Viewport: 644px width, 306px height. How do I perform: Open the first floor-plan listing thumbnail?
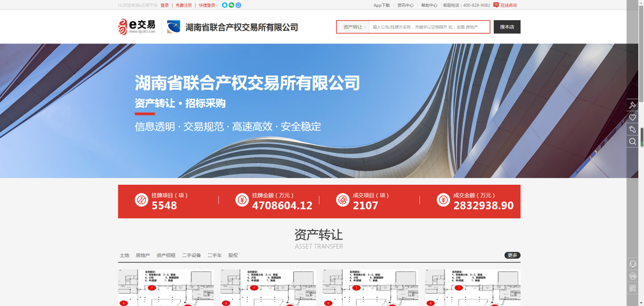[166, 287]
